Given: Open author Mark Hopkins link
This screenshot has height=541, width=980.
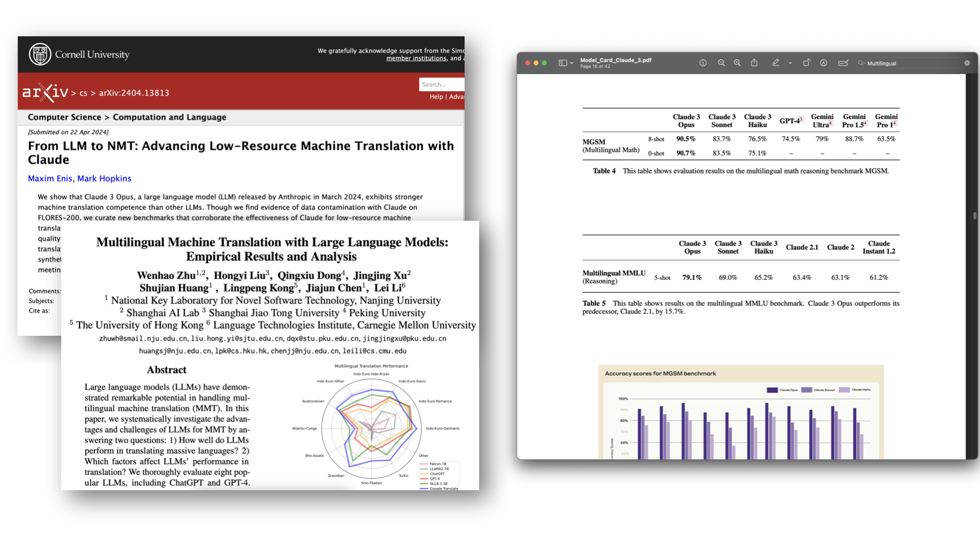Looking at the screenshot, I should [x=104, y=178].
